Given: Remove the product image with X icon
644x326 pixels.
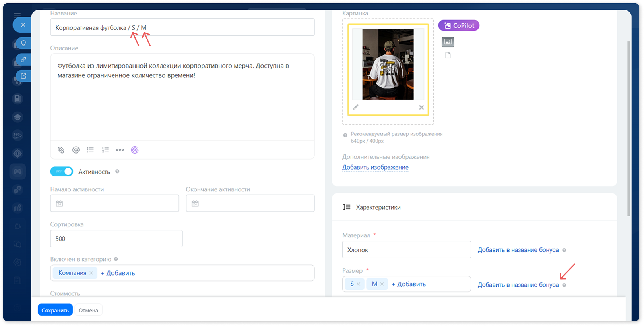Looking at the screenshot, I should pos(421,108).
